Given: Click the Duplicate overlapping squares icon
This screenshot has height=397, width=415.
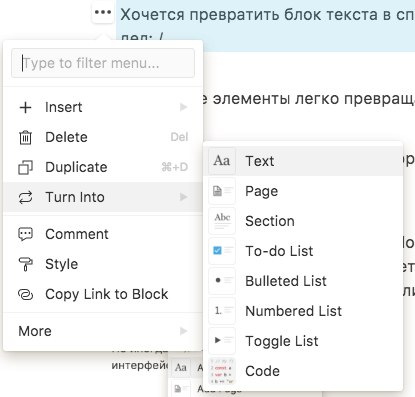Looking at the screenshot, I should click(25, 167).
